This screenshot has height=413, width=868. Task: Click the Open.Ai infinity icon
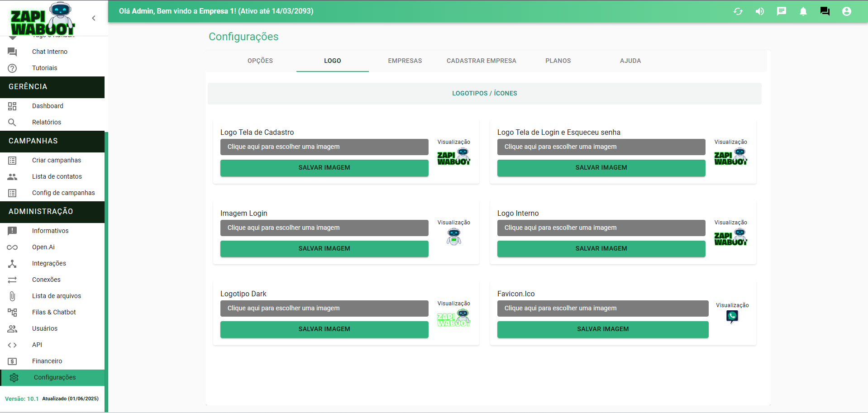pos(12,247)
